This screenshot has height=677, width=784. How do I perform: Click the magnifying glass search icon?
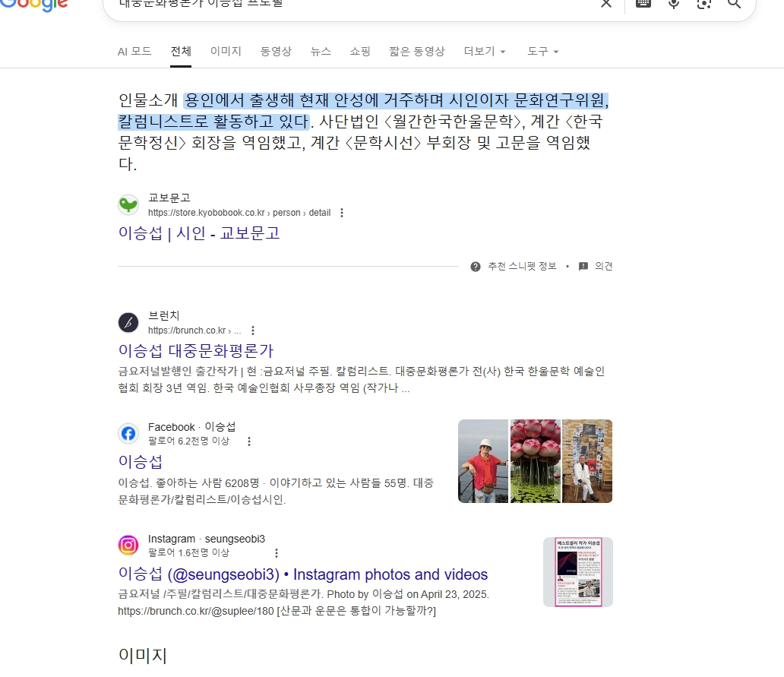pos(734,4)
